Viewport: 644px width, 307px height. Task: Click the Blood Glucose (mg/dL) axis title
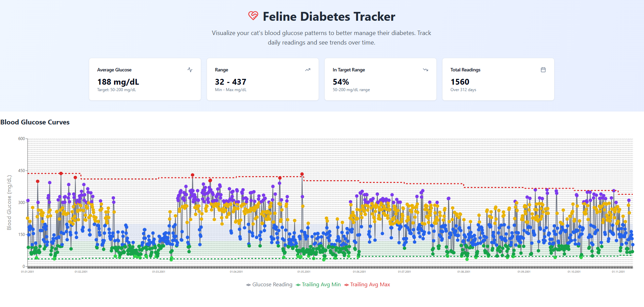click(9, 203)
